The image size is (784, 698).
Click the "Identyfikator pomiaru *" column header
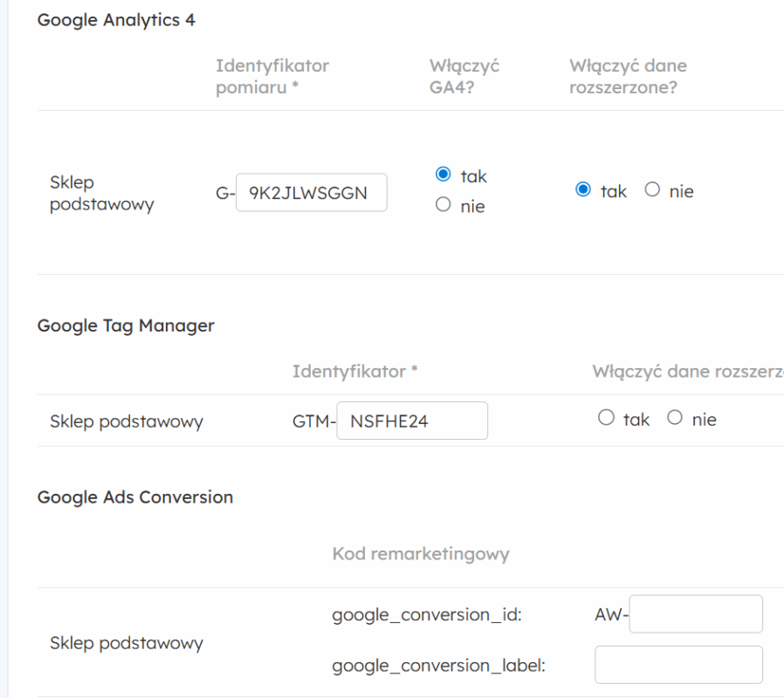[272, 77]
